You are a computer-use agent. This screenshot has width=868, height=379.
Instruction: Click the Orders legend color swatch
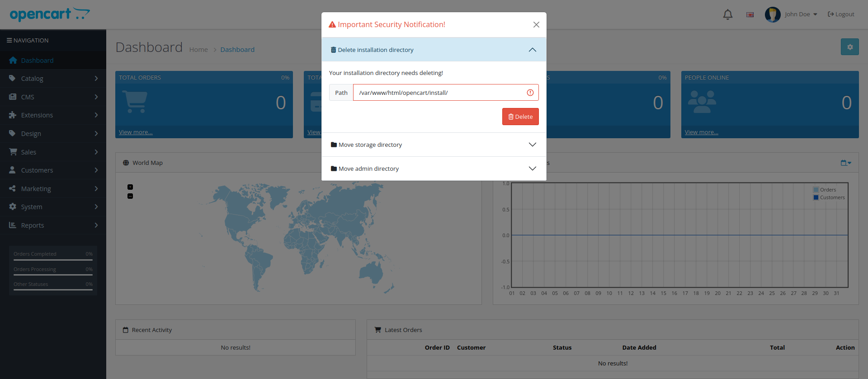[x=816, y=190]
